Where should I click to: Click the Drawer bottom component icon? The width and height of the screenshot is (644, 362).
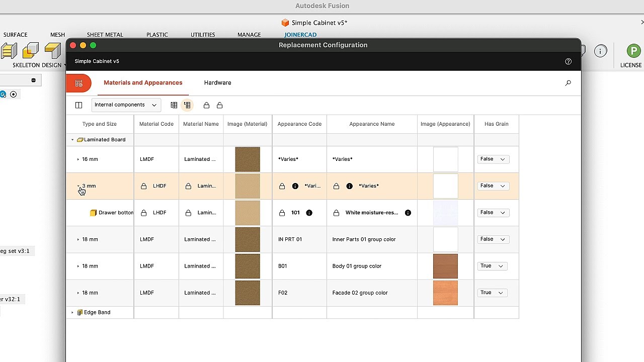[93, 213]
